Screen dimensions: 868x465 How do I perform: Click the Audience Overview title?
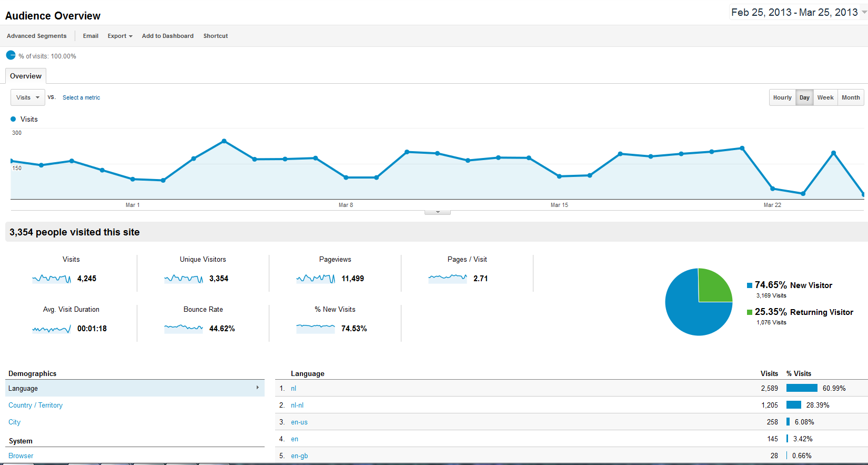pos(53,16)
